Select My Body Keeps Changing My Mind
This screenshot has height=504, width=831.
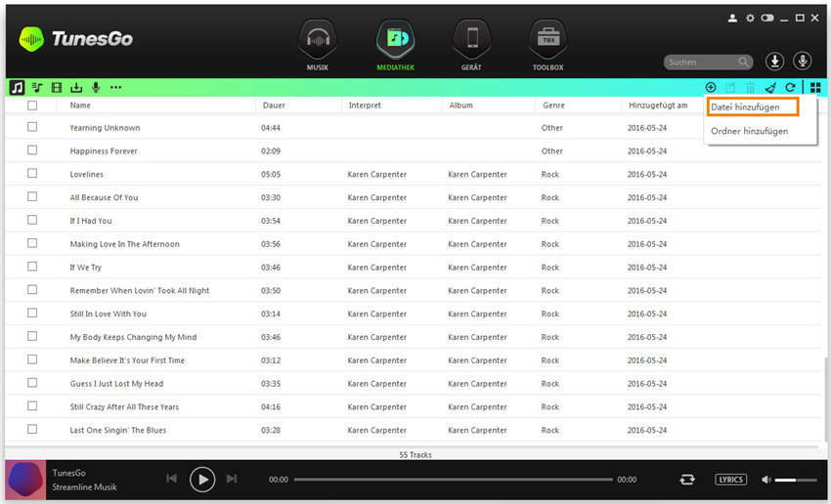coord(133,337)
